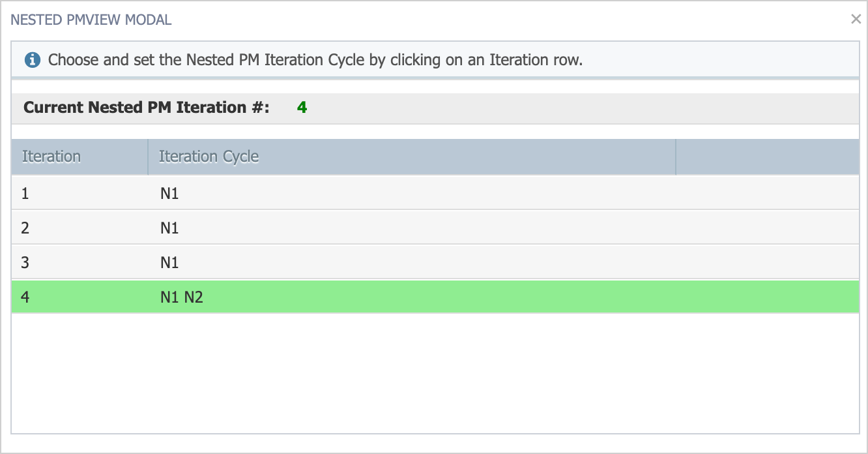868x454 pixels.
Task: Click the Nested PMView Modal title
Action: 91,20
